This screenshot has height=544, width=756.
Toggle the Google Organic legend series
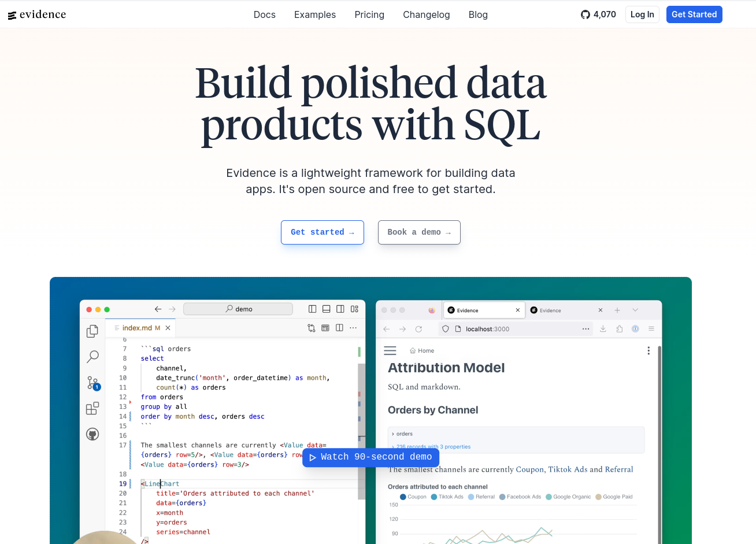click(568, 497)
